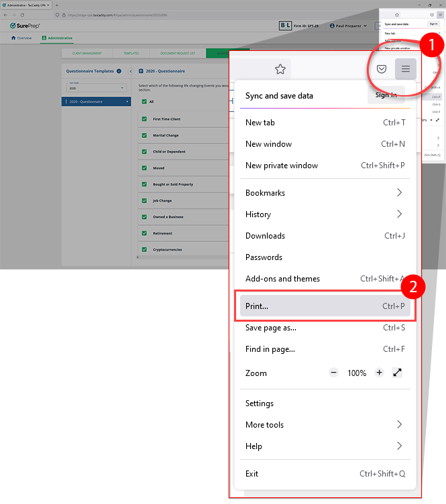The height and width of the screenshot is (504, 446).
Task: Uncheck the Owned a Business checkbox
Action: click(x=144, y=216)
